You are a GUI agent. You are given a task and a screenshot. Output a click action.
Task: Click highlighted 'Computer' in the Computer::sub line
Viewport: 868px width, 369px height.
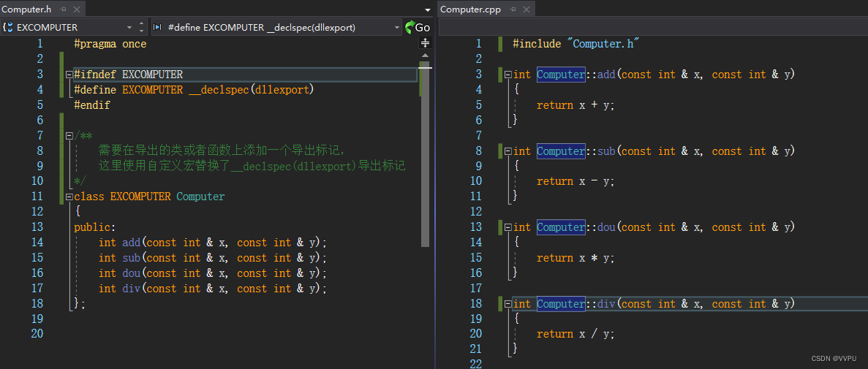(x=561, y=151)
